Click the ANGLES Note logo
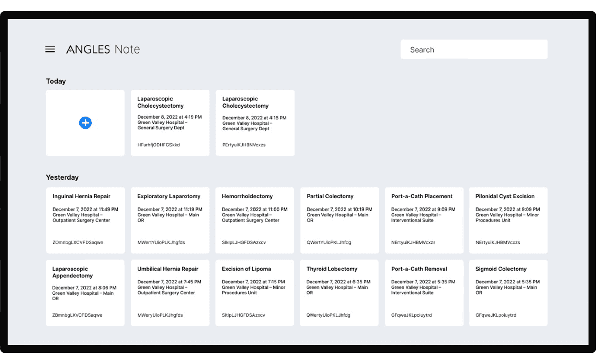 103,49
